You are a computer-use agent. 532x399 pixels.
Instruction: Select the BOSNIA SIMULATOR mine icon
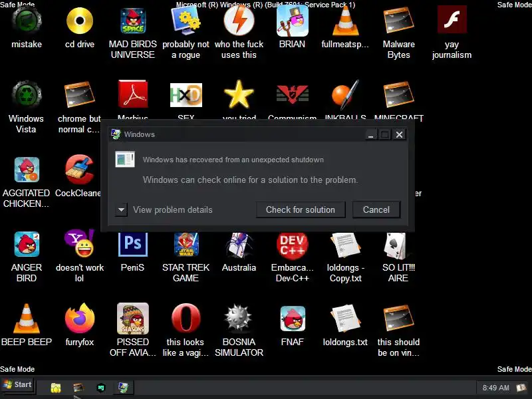click(239, 319)
